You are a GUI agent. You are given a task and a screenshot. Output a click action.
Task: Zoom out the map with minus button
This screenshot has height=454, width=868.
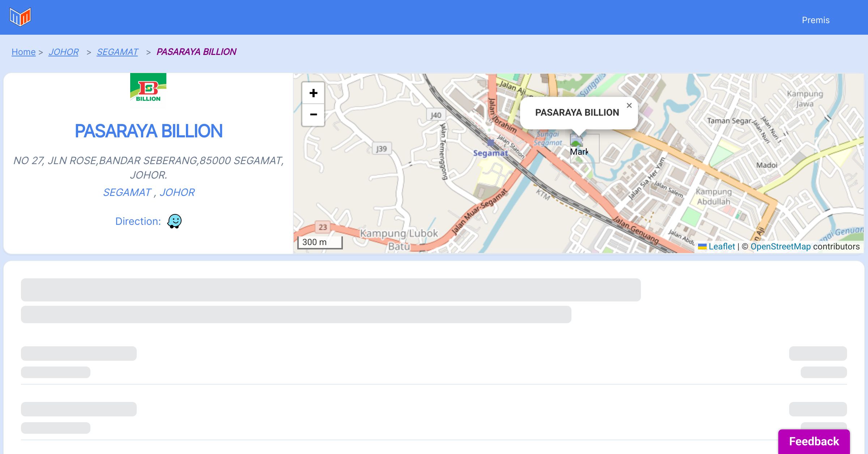point(313,115)
